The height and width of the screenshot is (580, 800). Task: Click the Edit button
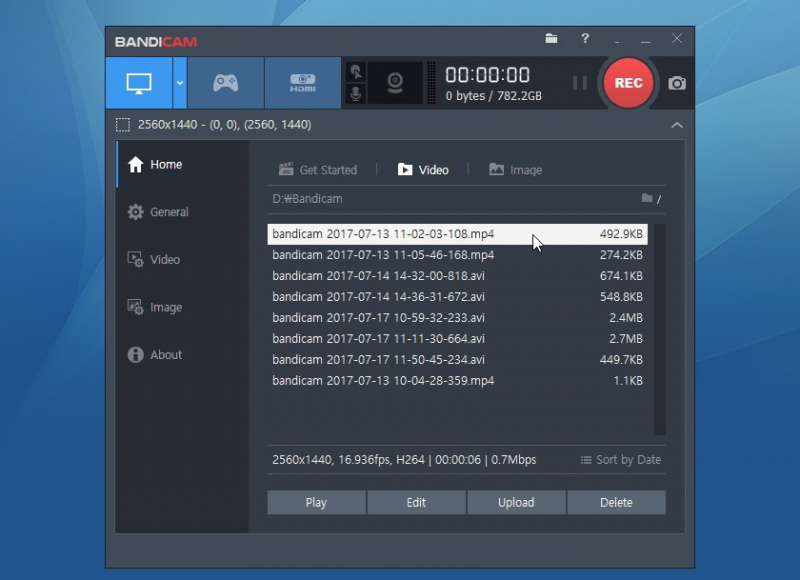coord(416,502)
